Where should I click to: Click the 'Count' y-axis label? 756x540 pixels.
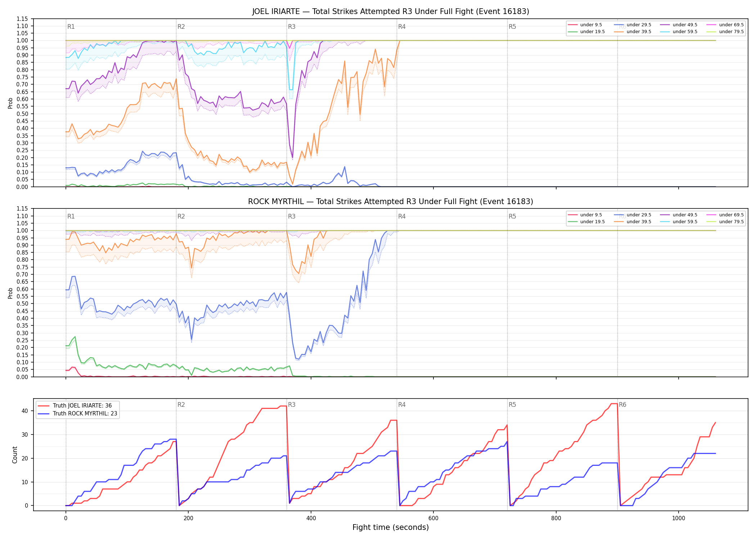[15, 455]
